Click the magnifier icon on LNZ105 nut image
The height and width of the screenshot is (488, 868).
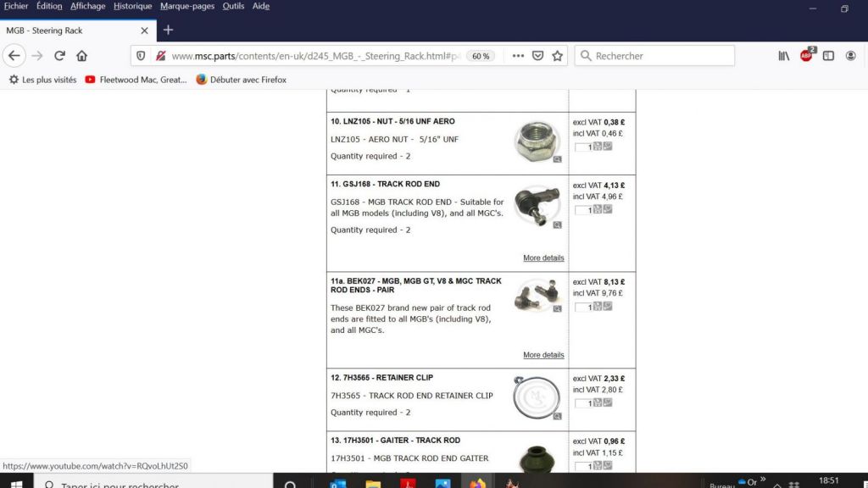pyautogui.click(x=558, y=159)
